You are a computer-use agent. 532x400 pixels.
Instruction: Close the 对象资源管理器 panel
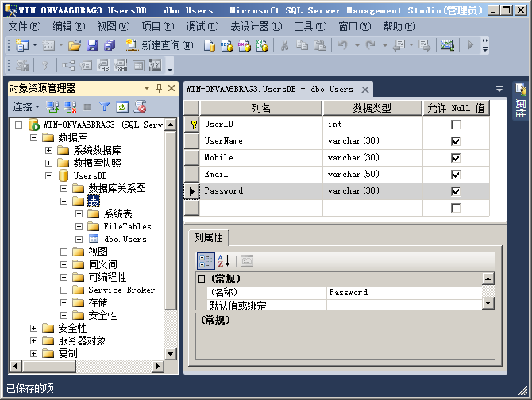pos(172,88)
